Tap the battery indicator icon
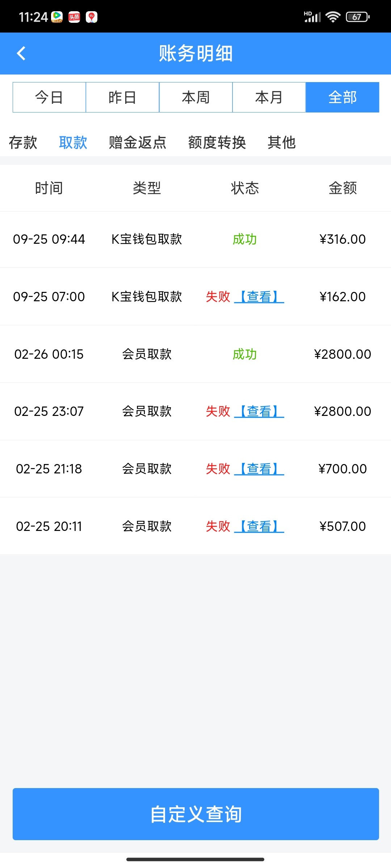The width and height of the screenshot is (391, 868). pos(357,17)
